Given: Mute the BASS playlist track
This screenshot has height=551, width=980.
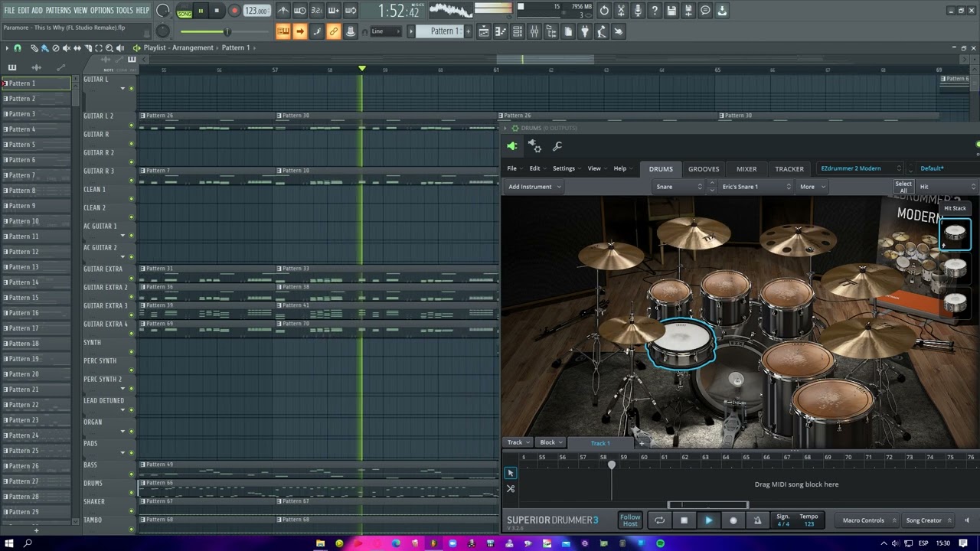Looking at the screenshot, I should (x=131, y=474).
